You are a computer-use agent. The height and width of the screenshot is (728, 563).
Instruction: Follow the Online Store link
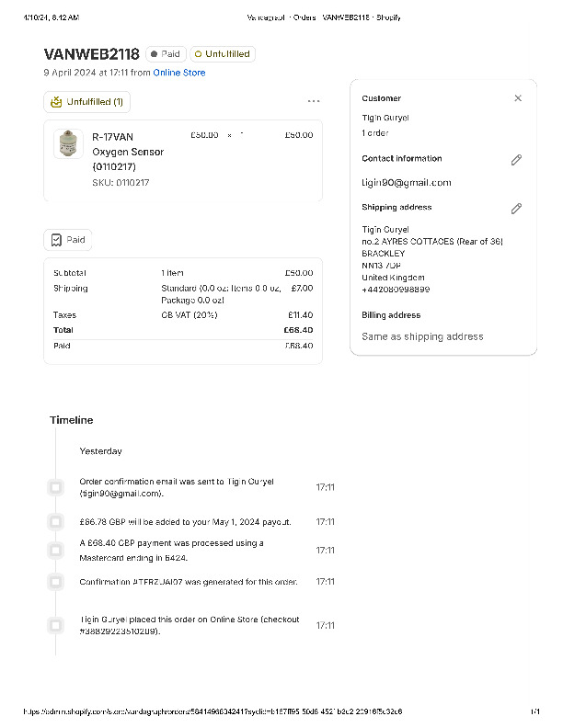point(179,73)
